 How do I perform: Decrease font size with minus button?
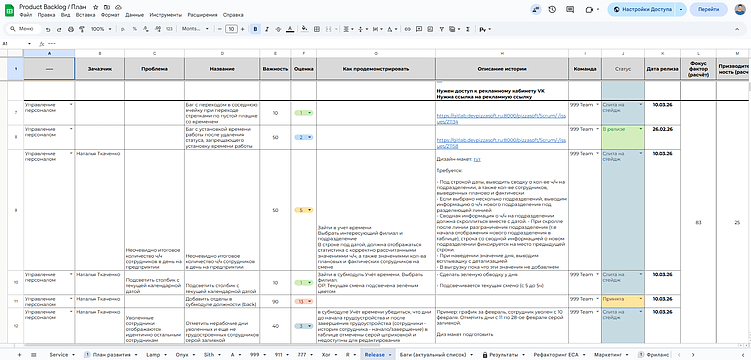220,29
